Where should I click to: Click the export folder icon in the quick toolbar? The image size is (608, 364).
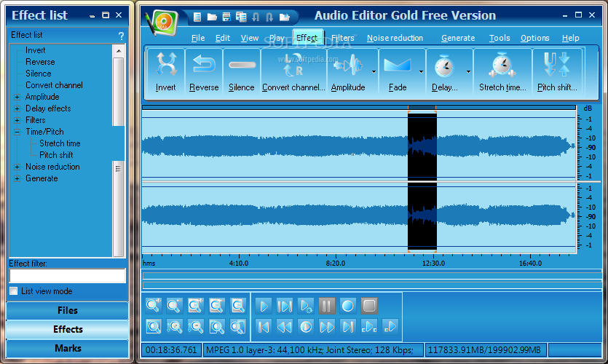pos(285,17)
